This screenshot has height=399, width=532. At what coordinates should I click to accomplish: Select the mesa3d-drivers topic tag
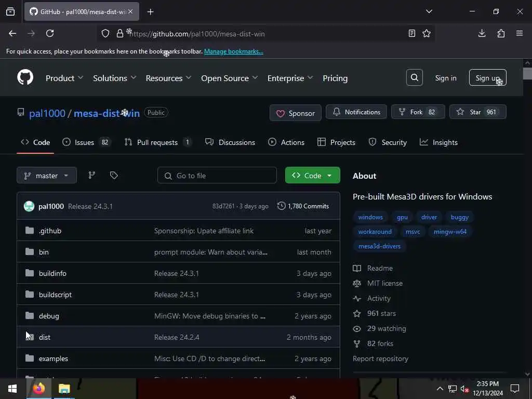coord(379,246)
